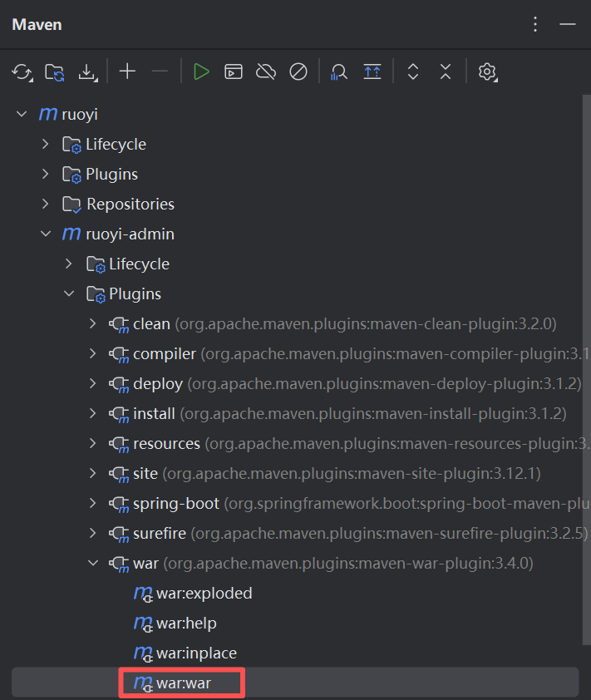The image size is (591, 700).
Task: Click the surefire plugin label
Action: [160, 533]
